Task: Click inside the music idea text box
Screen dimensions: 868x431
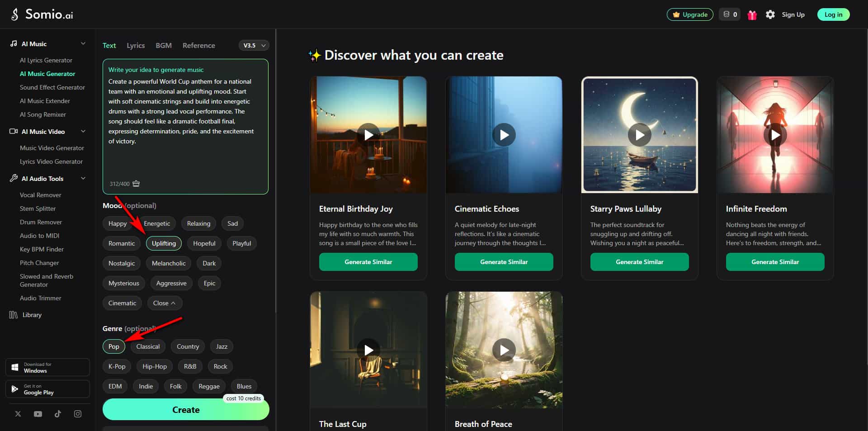Action: click(x=185, y=127)
